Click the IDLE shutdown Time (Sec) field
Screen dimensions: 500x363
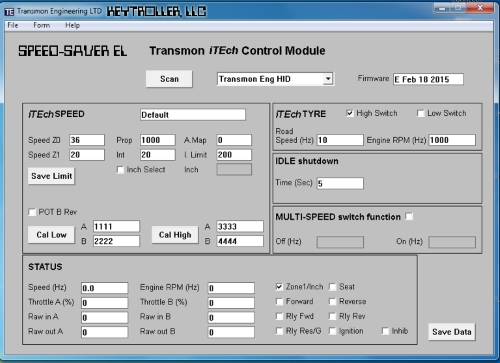[x=340, y=183]
